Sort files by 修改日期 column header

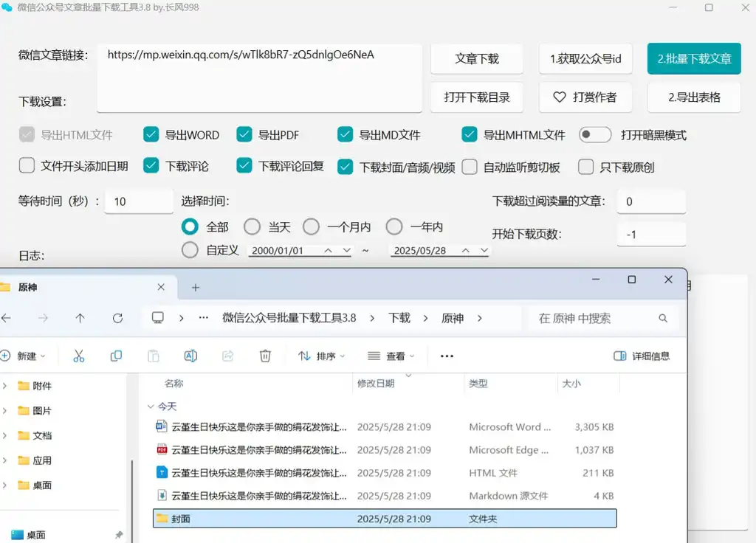tap(376, 384)
